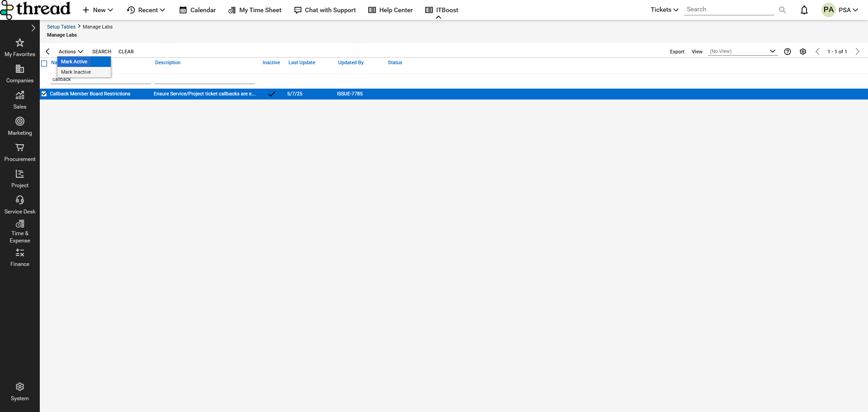Open the Project module icon
The image size is (868, 412).
click(20, 174)
